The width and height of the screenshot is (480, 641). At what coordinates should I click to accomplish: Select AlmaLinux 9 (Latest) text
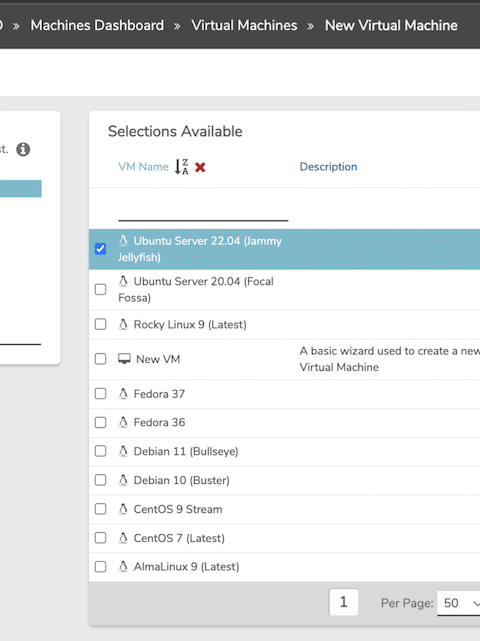coord(186,567)
